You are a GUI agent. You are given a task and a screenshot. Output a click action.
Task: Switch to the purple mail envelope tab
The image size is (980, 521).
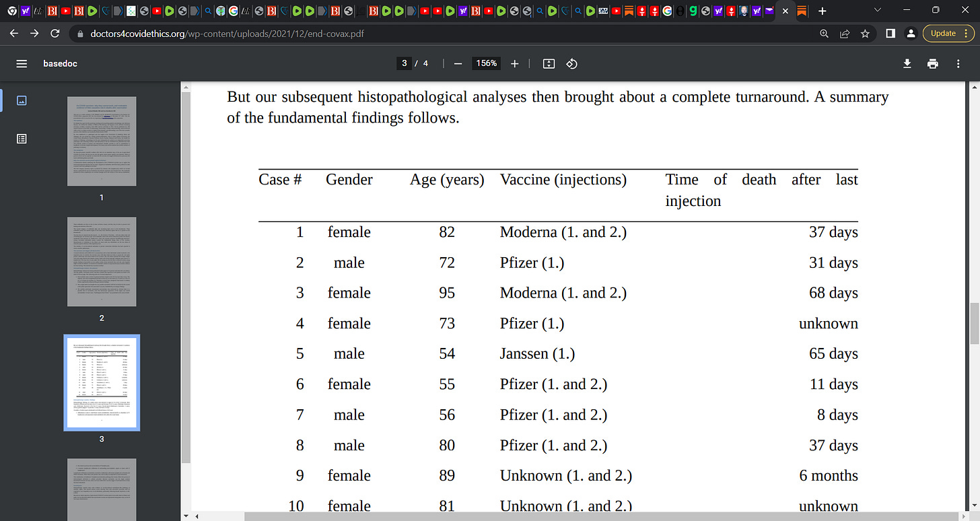coord(769,11)
